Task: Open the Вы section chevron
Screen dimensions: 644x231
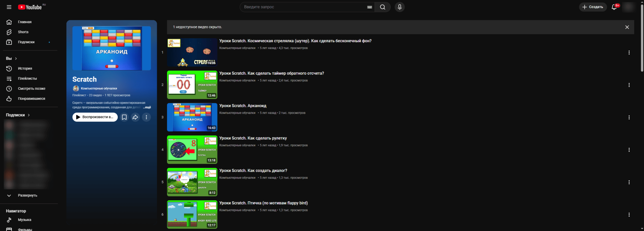Action: point(16,59)
